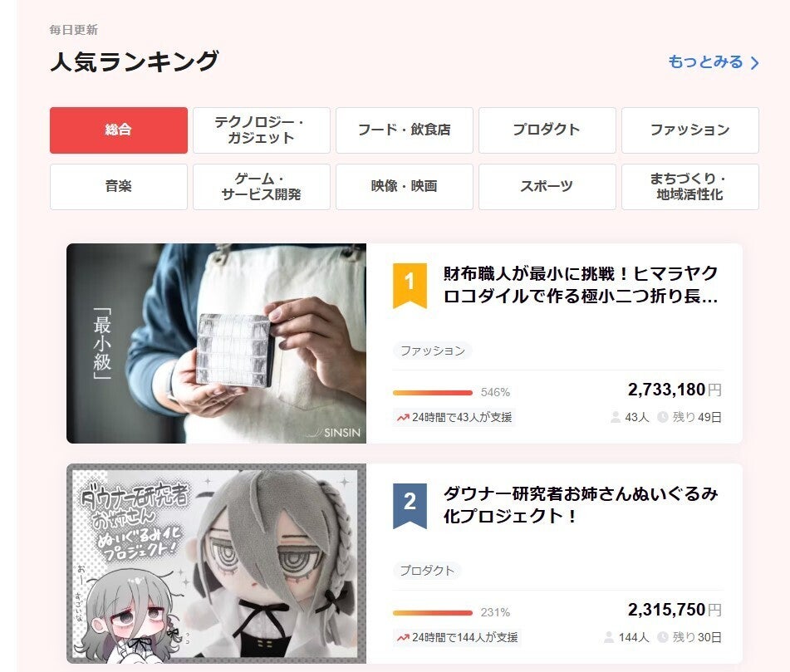Click the gold rank 1 ribbon badge
Viewport: 790px width, 672px height.
tap(410, 285)
